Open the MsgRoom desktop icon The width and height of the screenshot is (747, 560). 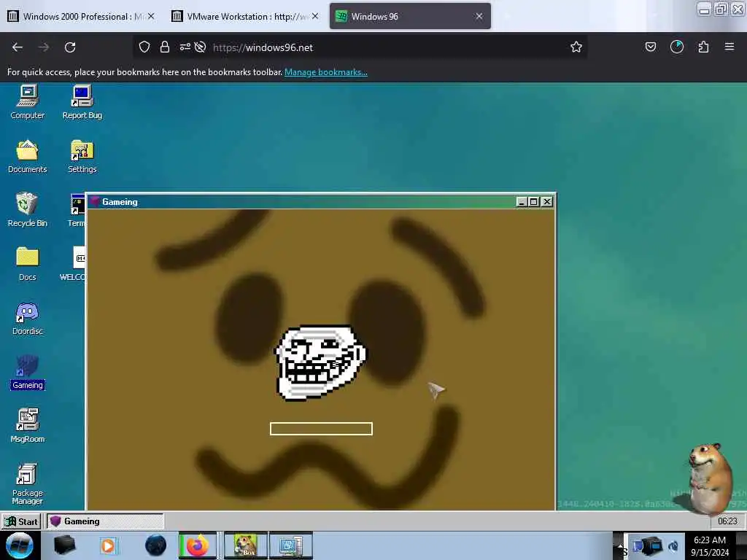[27, 426]
